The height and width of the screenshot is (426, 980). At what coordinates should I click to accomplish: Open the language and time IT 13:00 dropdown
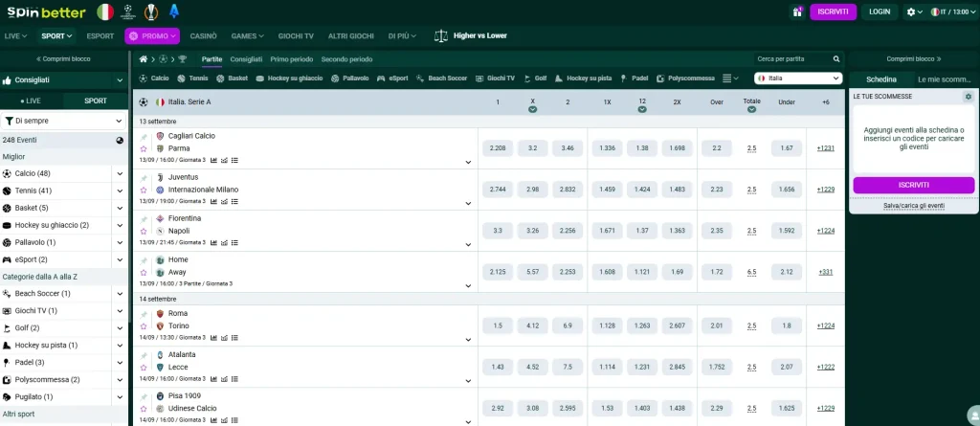point(952,11)
